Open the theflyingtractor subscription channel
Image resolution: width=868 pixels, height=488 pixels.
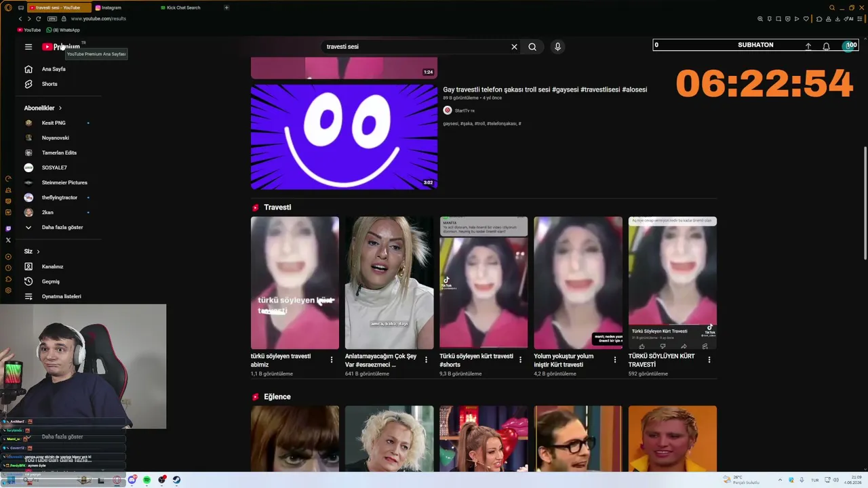60,197
